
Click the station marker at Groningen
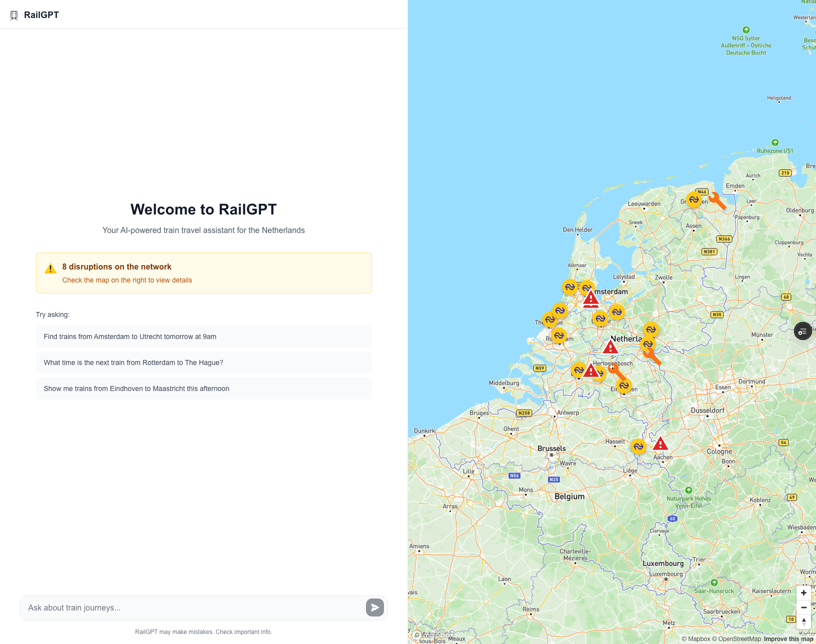point(694,200)
